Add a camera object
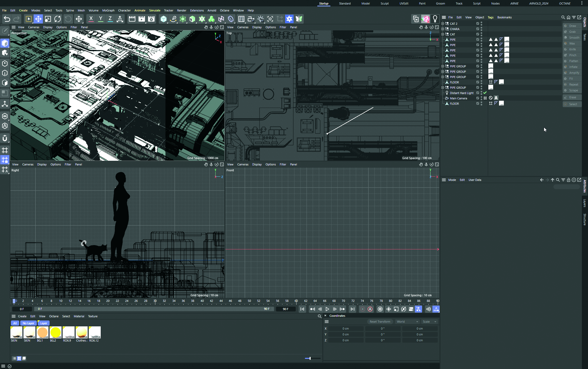Screen dimensions: 588x369 (x=251, y=19)
